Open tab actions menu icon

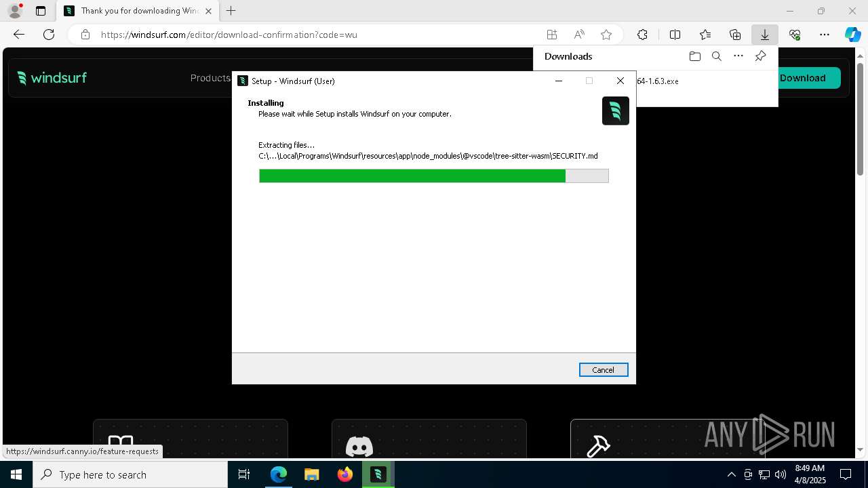(41, 11)
